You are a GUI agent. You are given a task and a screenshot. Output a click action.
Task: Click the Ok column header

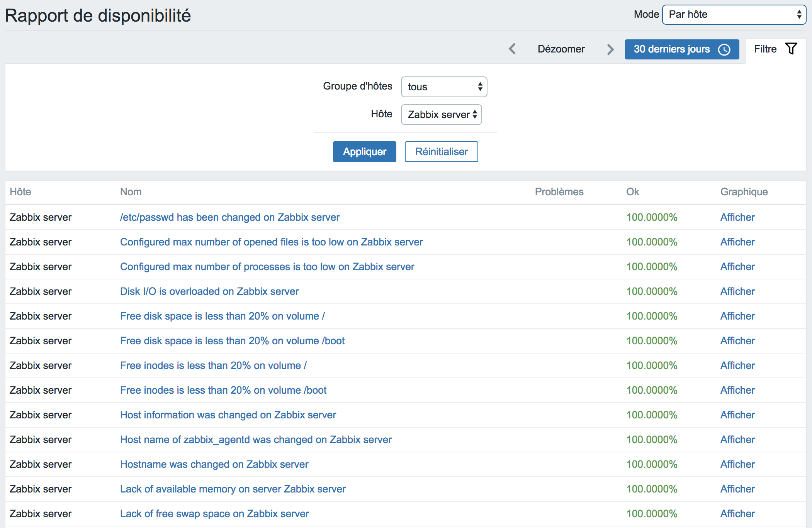[x=632, y=192]
